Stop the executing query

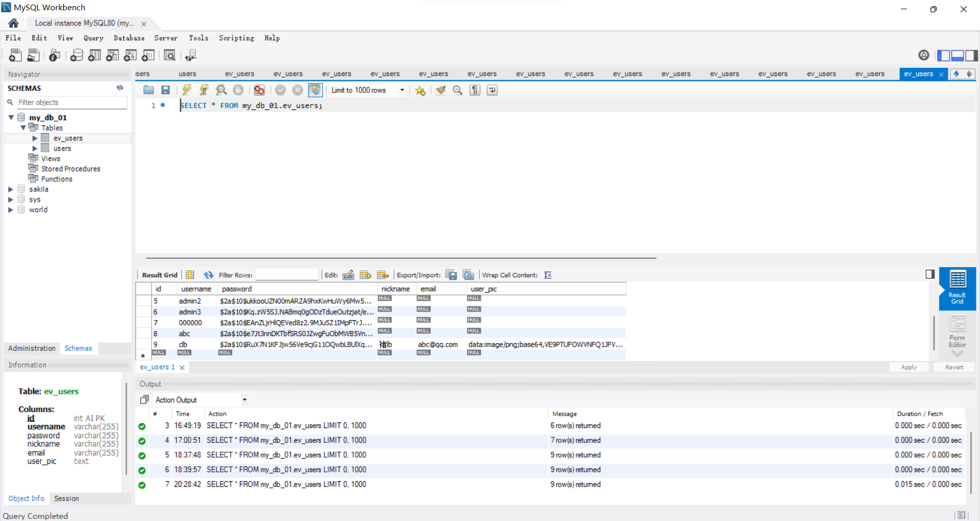(238, 90)
